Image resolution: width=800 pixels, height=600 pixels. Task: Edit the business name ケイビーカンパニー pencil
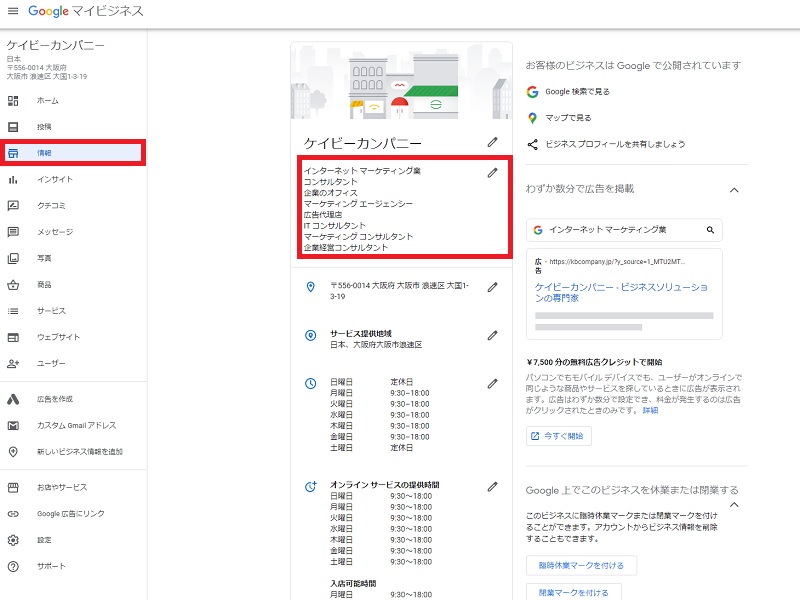coord(492,142)
